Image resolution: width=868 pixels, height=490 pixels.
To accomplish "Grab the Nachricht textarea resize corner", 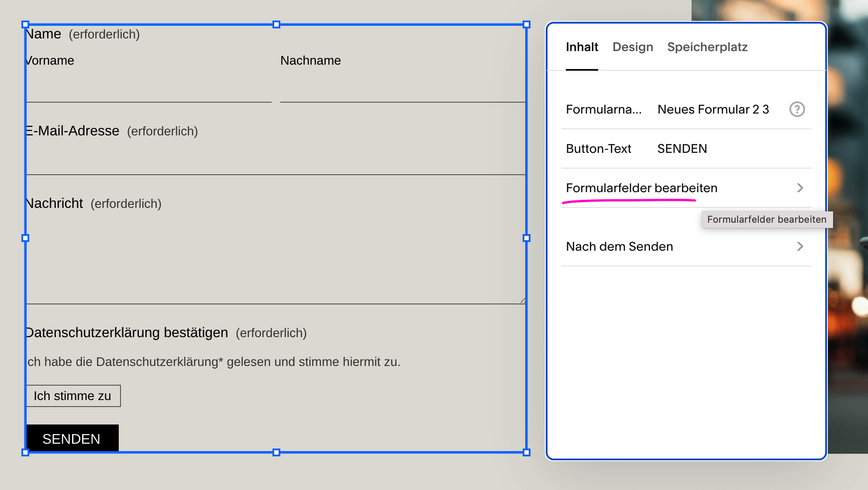I will coord(523,300).
